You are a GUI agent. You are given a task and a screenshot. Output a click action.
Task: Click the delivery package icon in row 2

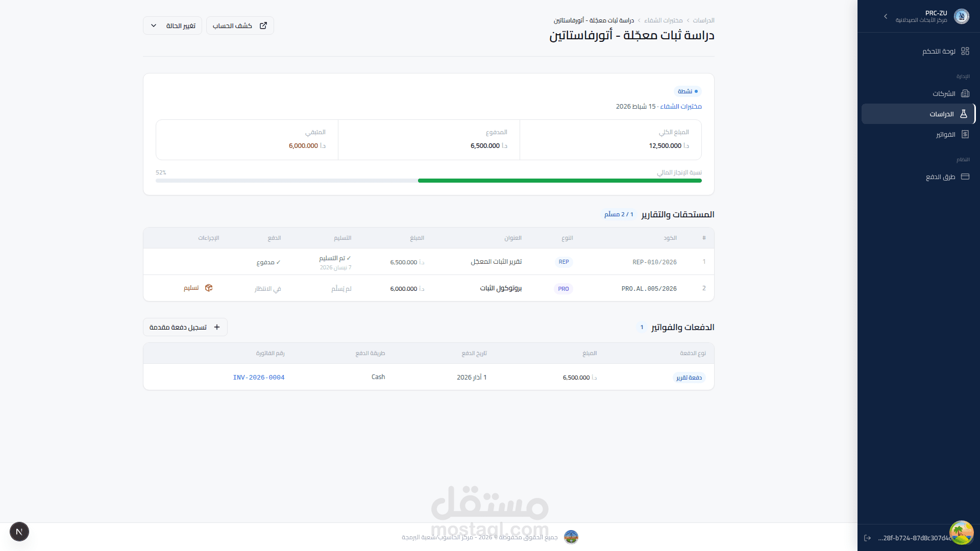209,288
